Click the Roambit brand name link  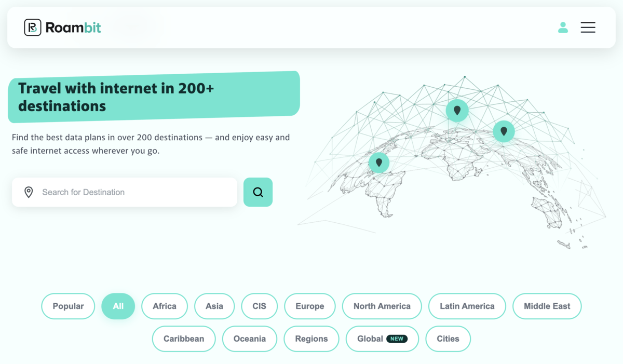(73, 28)
